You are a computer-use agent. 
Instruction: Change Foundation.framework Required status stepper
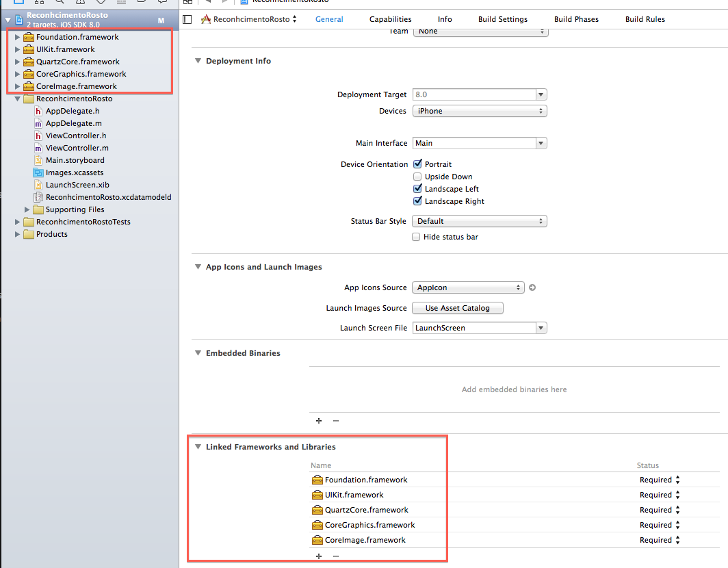click(x=678, y=480)
